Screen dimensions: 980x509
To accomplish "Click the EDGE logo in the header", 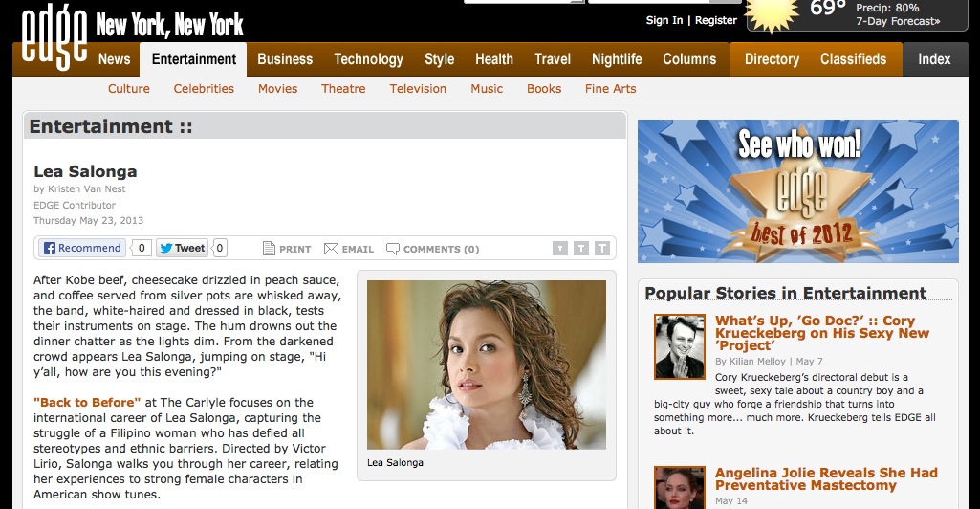I will pyautogui.click(x=54, y=36).
